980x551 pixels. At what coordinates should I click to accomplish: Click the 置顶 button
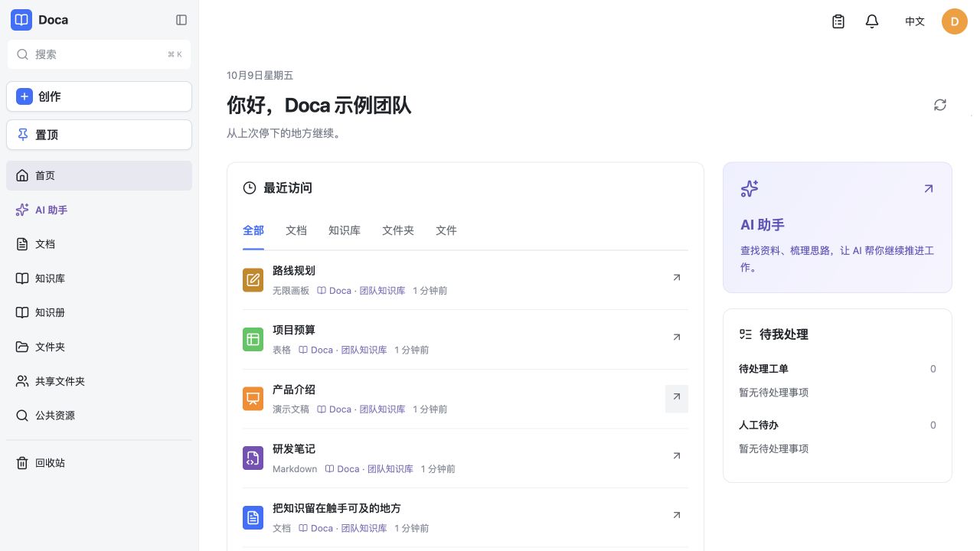[x=100, y=135]
